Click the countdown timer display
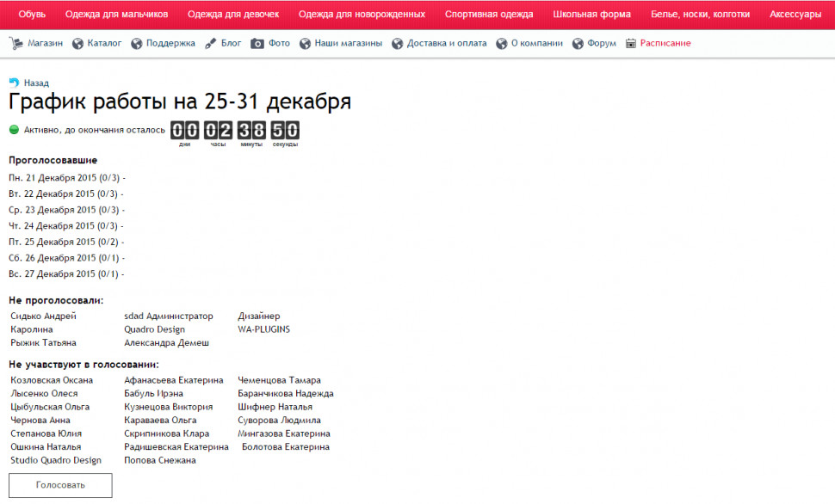835x504 pixels. pyautogui.click(x=235, y=133)
